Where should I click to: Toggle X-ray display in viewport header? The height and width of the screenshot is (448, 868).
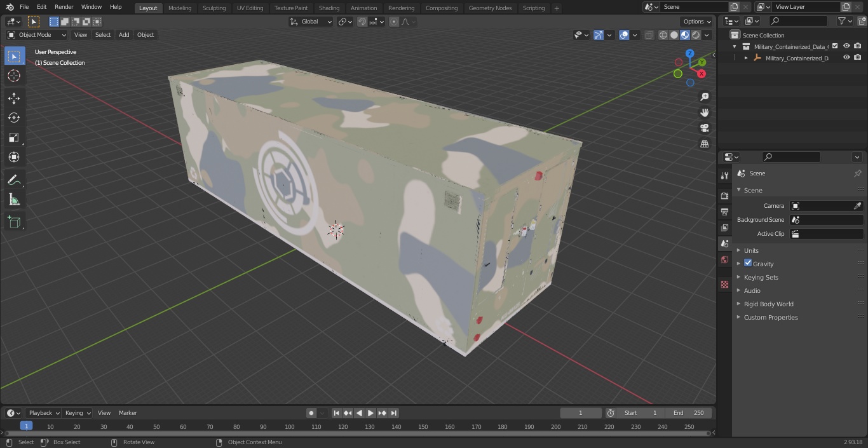[649, 35]
